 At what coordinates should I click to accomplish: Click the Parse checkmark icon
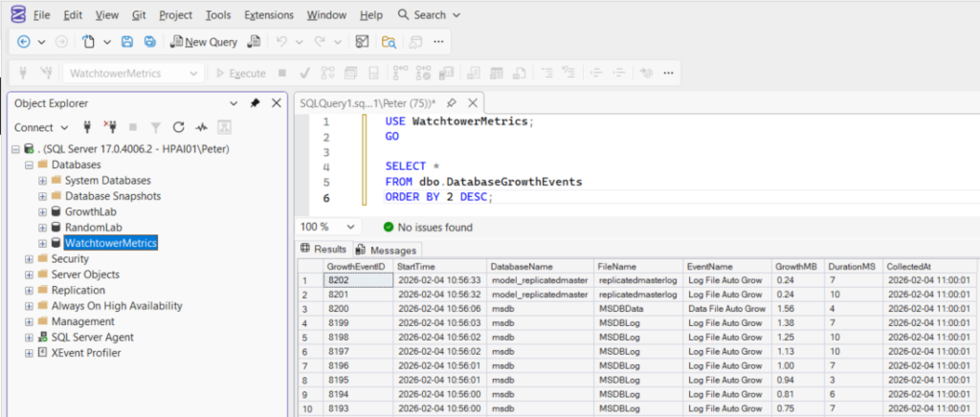[x=305, y=73]
